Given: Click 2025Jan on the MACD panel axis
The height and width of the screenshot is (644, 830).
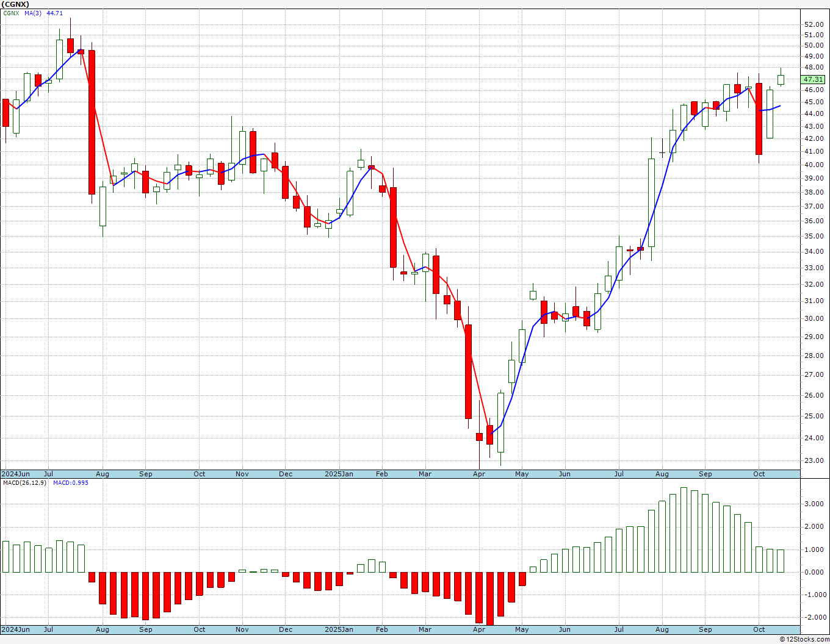Looking at the screenshot, I should tap(339, 629).
